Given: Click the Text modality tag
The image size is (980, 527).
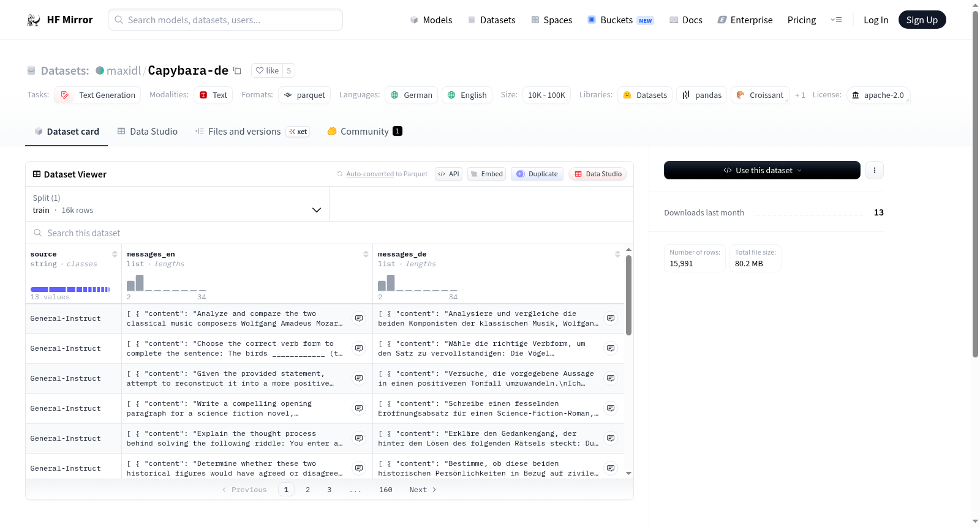Looking at the screenshot, I should [x=213, y=95].
